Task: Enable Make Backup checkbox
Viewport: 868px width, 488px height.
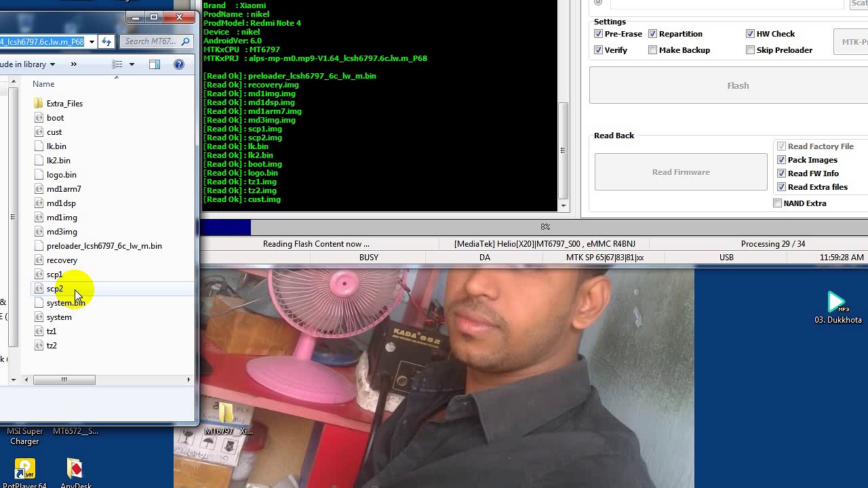Action: (x=652, y=50)
